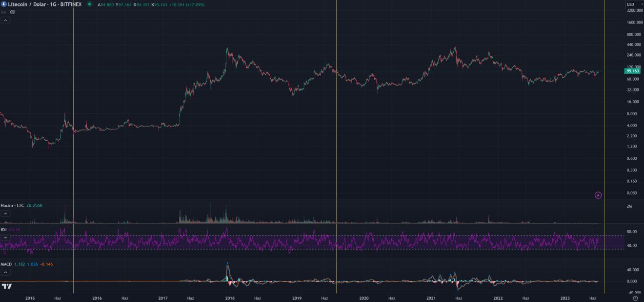Click the Hacim - LTC volume label
The image size is (644, 302).
pyautogui.click(x=12, y=206)
